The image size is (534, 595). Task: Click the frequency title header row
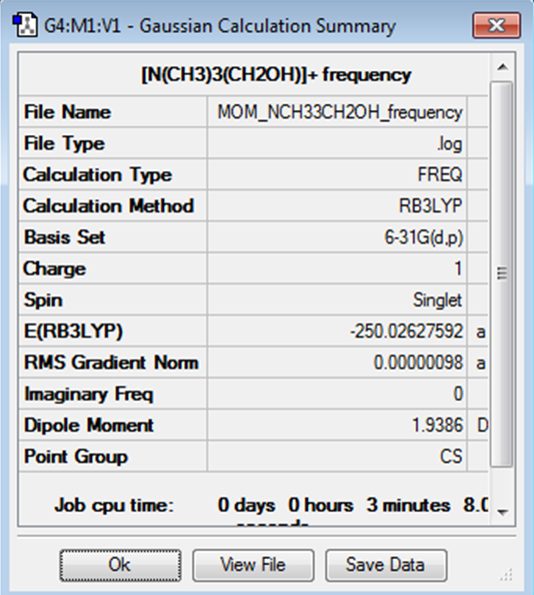click(254, 74)
